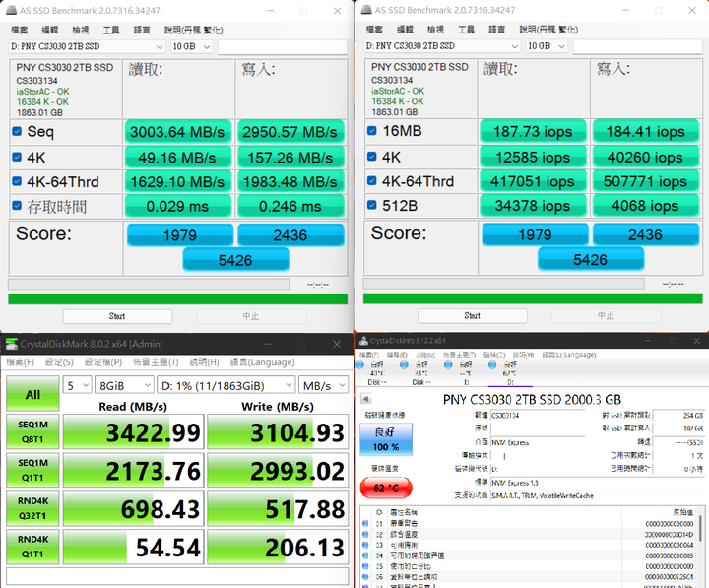Image resolution: width=709 pixels, height=588 pixels.
Task: Uncheck the Seq test checkbox
Action: click(x=17, y=132)
